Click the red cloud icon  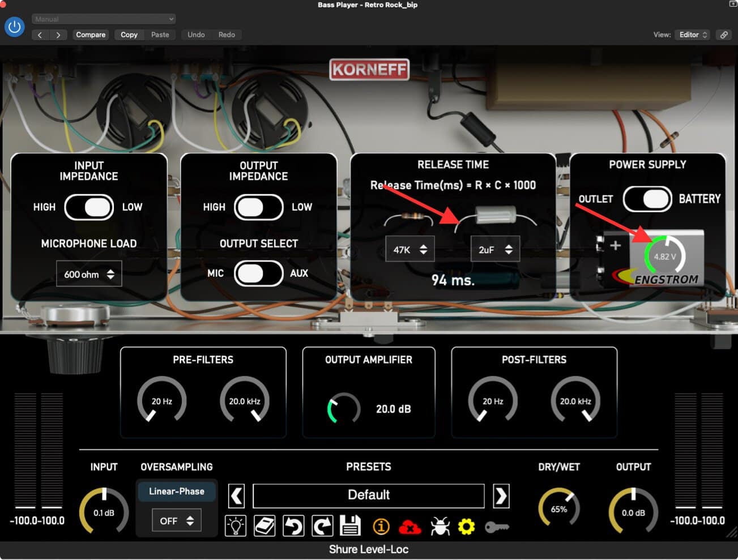coord(409,528)
